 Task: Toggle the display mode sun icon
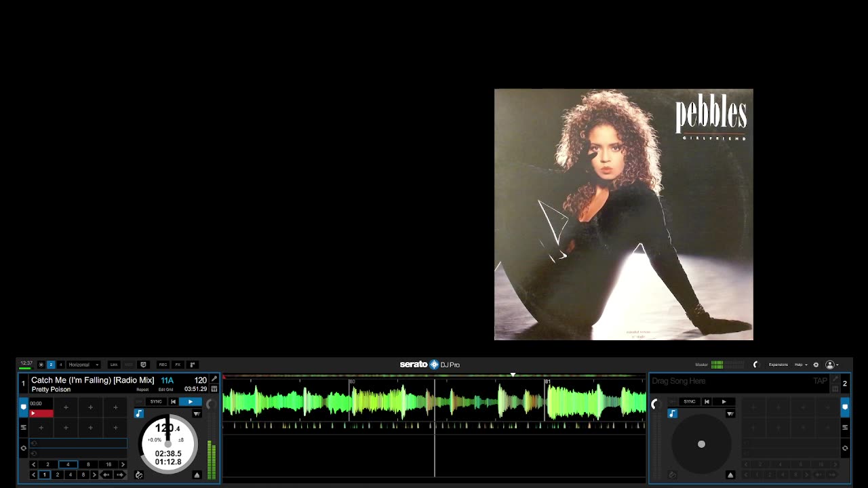click(x=41, y=365)
